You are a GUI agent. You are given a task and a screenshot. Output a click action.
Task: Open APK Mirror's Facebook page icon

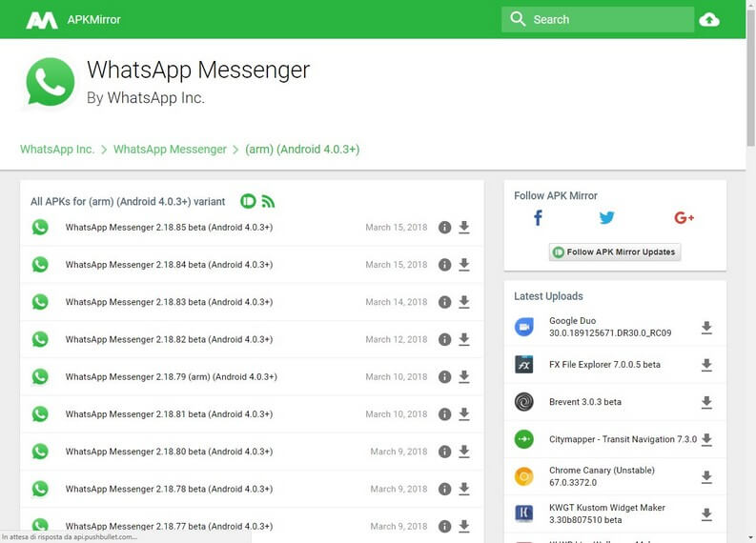pyautogui.click(x=538, y=218)
